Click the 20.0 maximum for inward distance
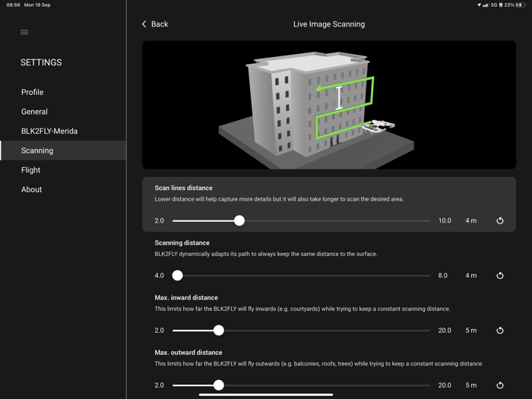The width and height of the screenshot is (532, 399). point(445,331)
